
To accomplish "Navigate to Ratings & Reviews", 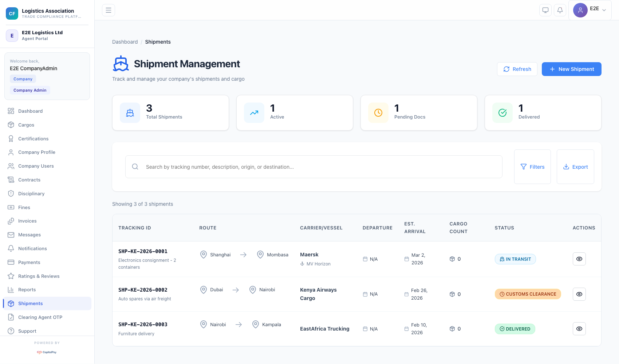I will (x=39, y=276).
